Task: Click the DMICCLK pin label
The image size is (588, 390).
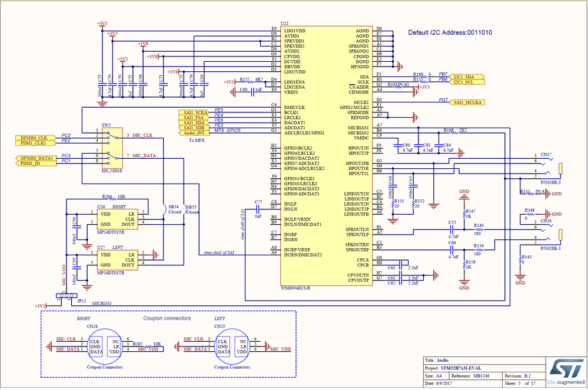Action: tap(294, 108)
